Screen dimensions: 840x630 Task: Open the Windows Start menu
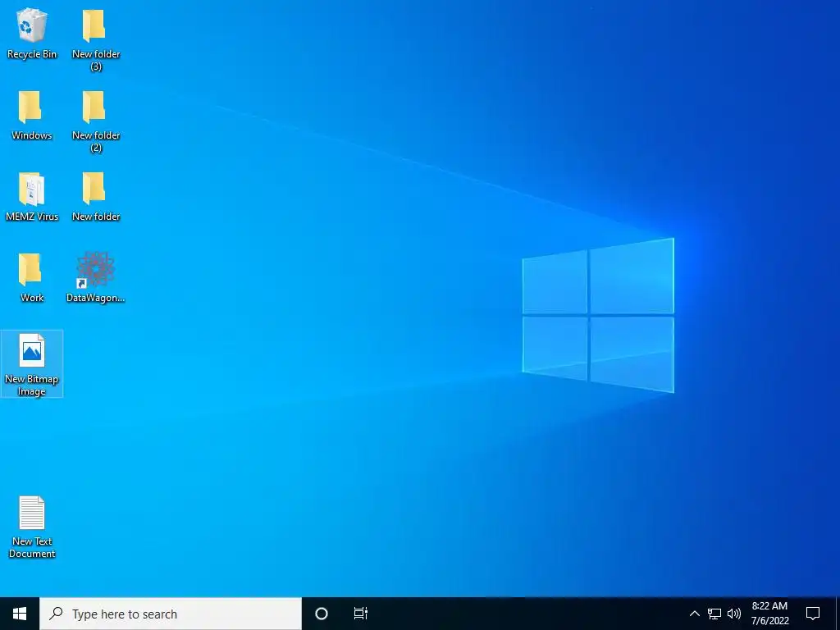point(20,614)
